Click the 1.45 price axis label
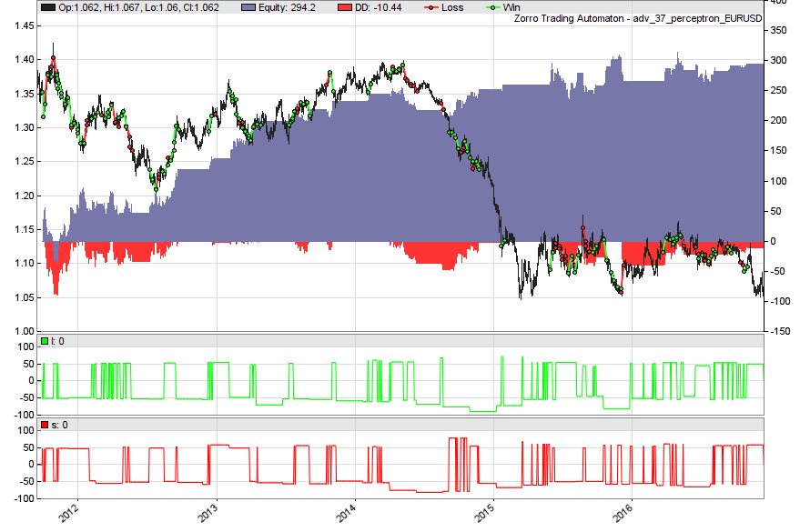 tap(25, 26)
